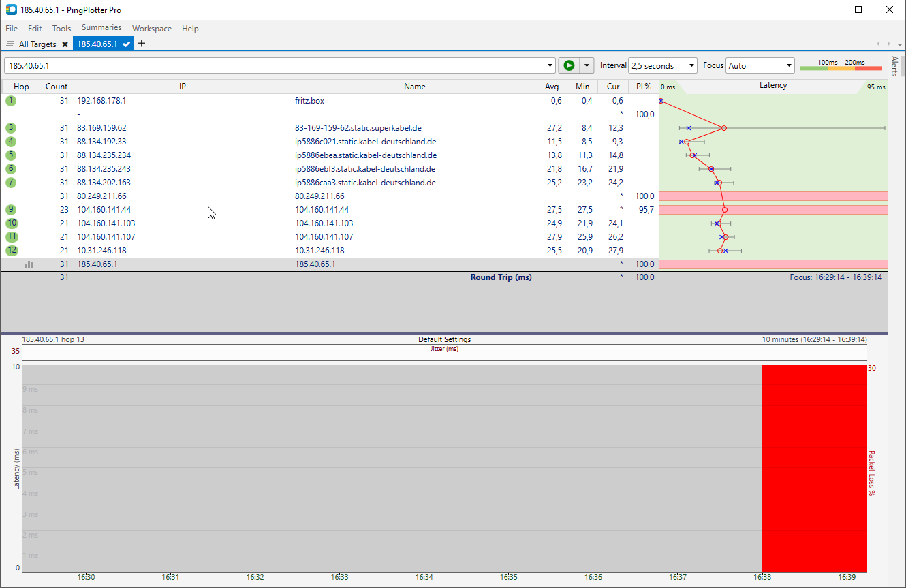The image size is (906, 588).
Task: Select the fritz.box name cell
Action: point(309,101)
